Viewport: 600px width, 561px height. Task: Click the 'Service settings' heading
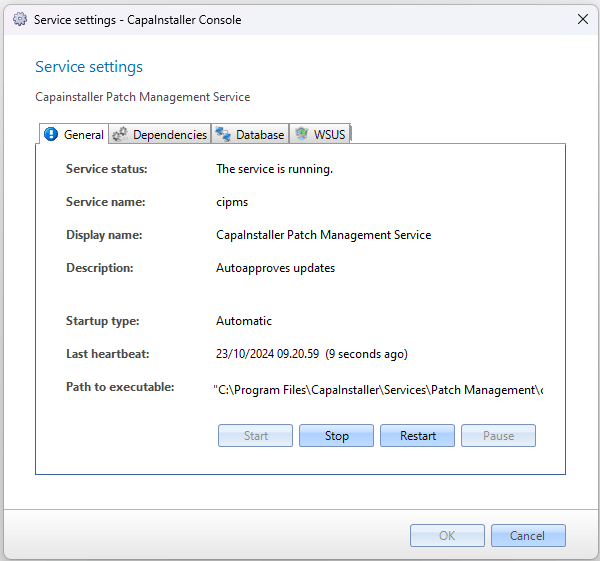[x=89, y=67]
